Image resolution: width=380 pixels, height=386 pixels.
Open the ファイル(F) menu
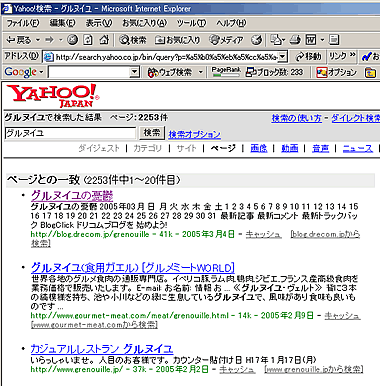pyautogui.click(x=23, y=23)
